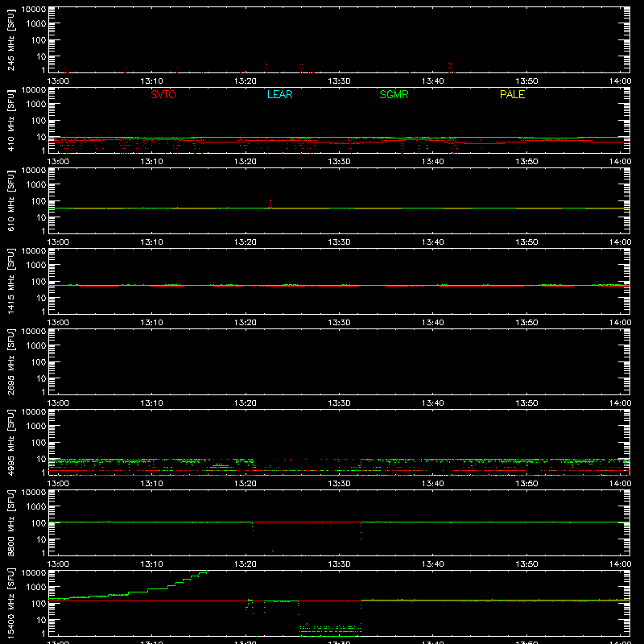The image size is (644, 644).
Task: Click the 10 tick on the 2695 MHz axis
Action: pos(41,378)
